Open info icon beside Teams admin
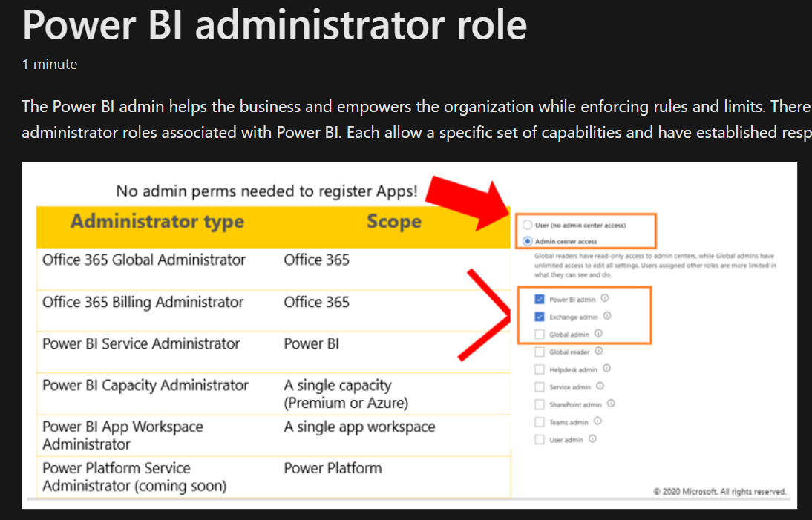The width and height of the screenshot is (812, 520). point(597,421)
